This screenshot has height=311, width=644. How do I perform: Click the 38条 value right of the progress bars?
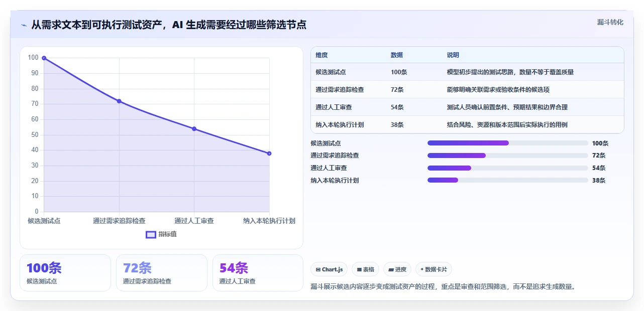(x=599, y=181)
